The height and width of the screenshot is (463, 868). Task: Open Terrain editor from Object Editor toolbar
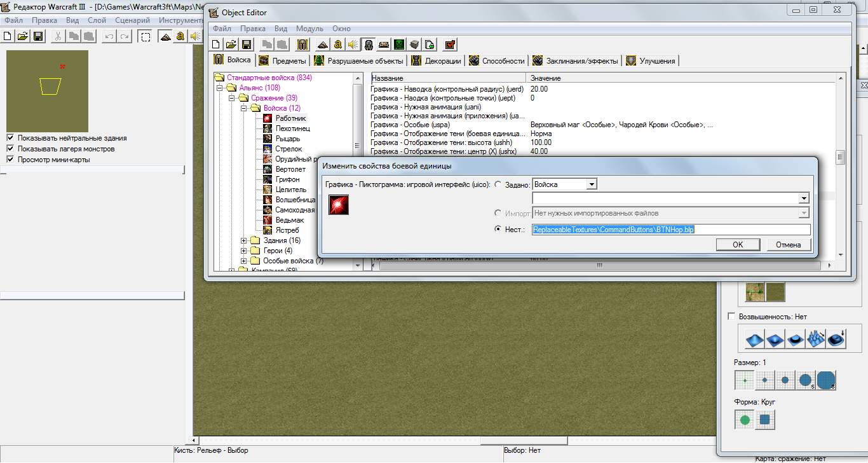(323, 45)
